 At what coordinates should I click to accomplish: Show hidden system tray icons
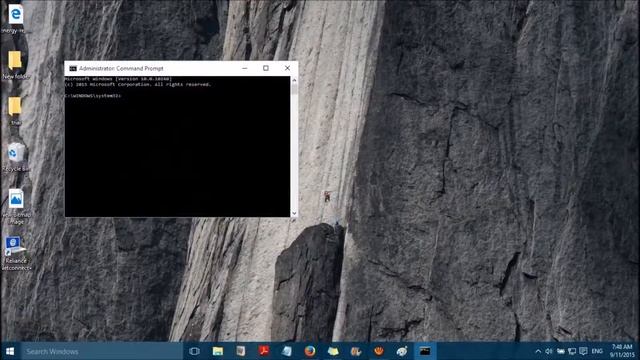[538, 351]
